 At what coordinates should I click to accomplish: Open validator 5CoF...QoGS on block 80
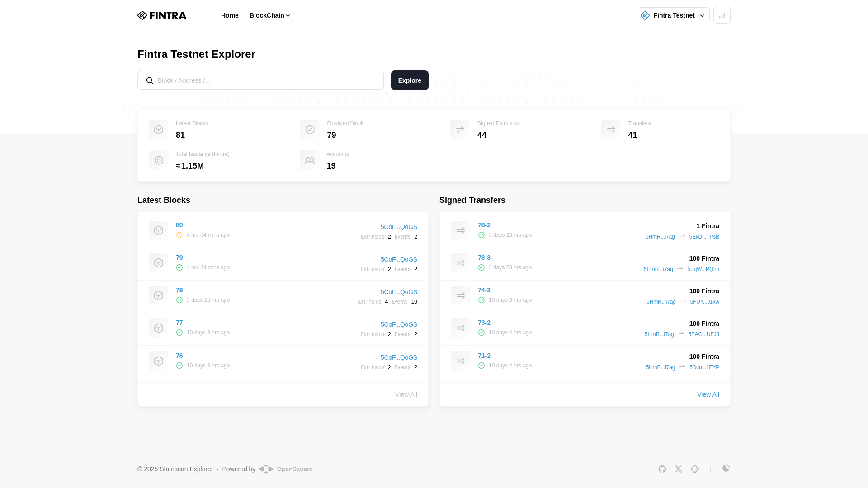tap(399, 227)
